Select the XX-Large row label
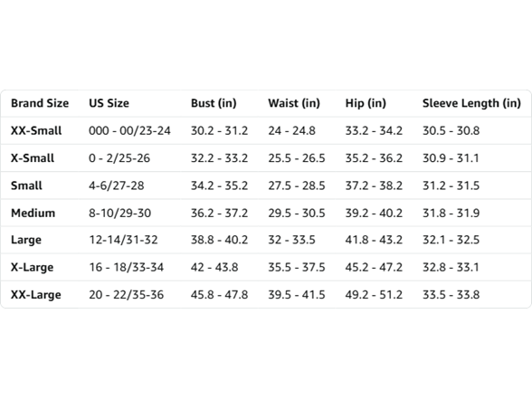Screen dimensions: 532x399 point(36,295)
